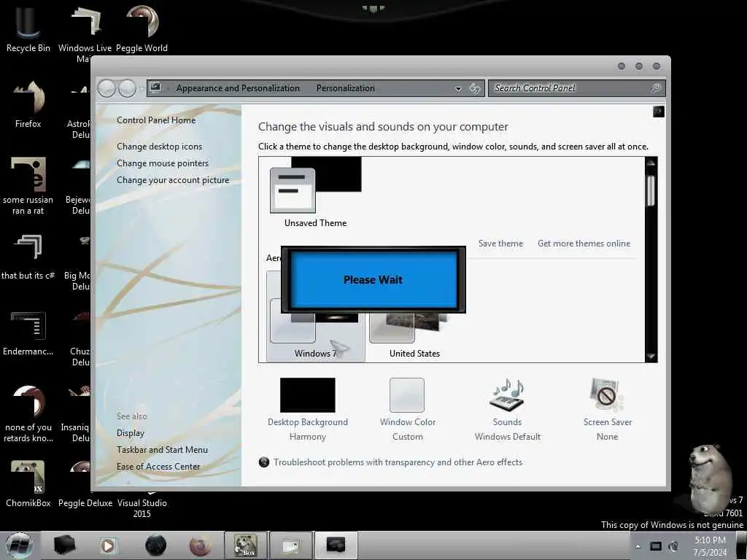Click theme list scroll down arrow

[x=651, y=356]
